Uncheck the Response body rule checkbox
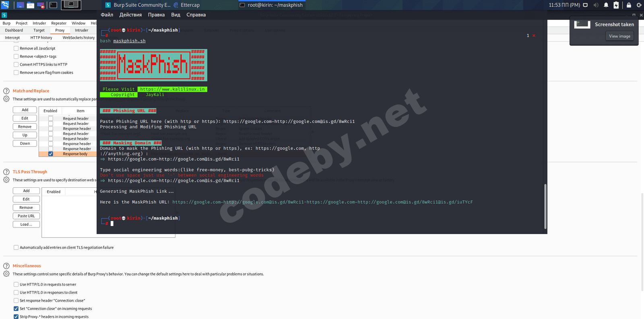Viewport: 644px width, 319px height. 51,154
